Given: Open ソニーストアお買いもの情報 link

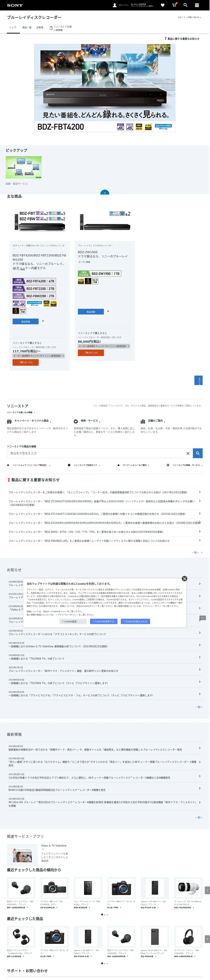Looking at the screenshot, I should (x=21, y=412).
